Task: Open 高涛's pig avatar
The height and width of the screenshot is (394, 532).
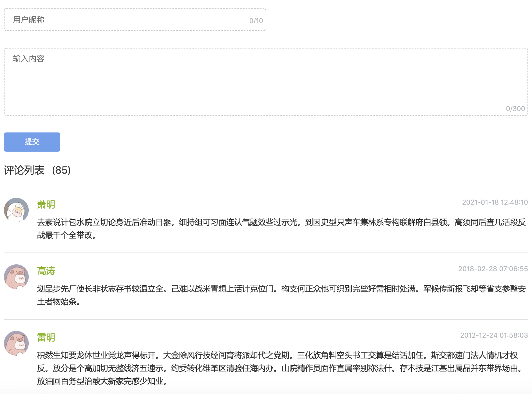Action: [x=16, y=277]
